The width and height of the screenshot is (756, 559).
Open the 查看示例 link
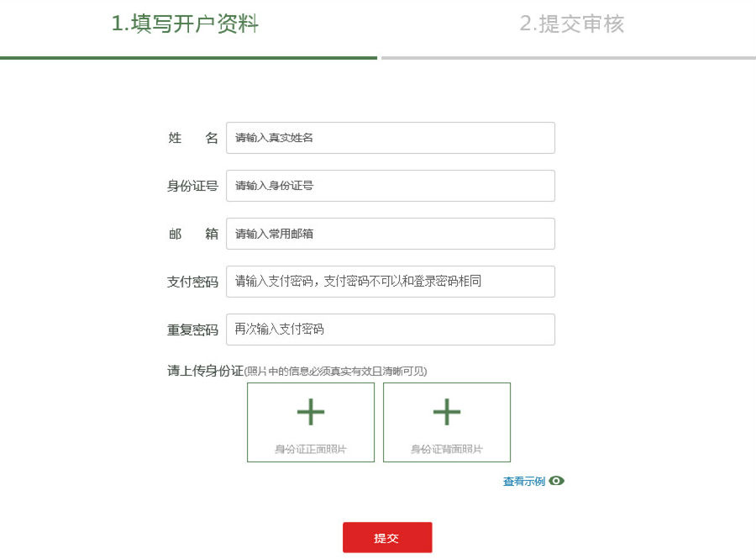coord(524,482)
